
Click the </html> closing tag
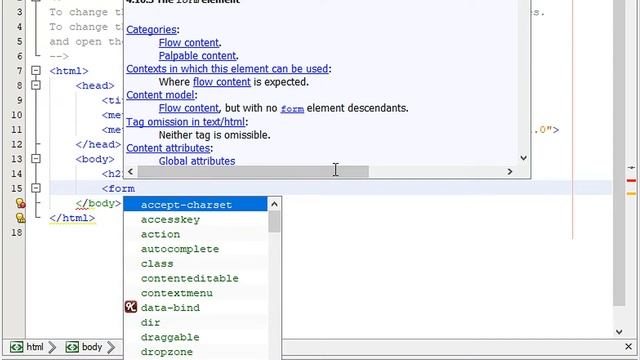72,218
